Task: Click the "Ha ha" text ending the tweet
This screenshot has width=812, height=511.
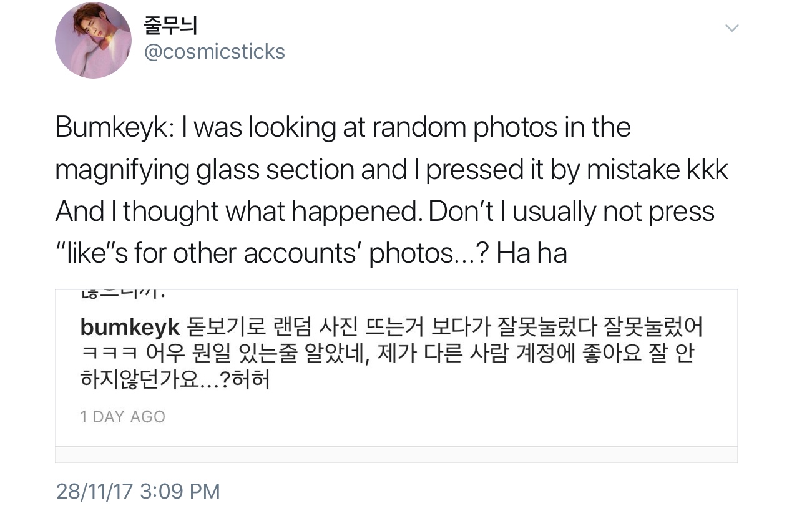Action: point(531,254)
